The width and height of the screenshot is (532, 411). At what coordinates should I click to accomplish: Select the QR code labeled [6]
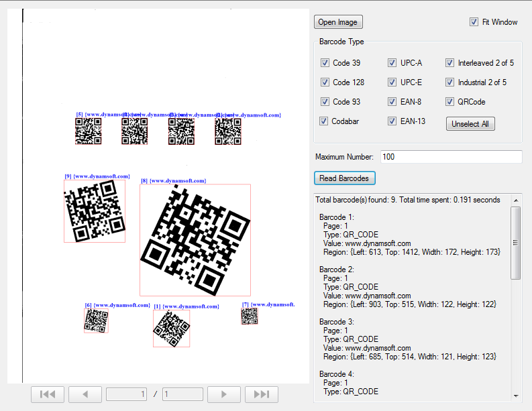point(97,320)
